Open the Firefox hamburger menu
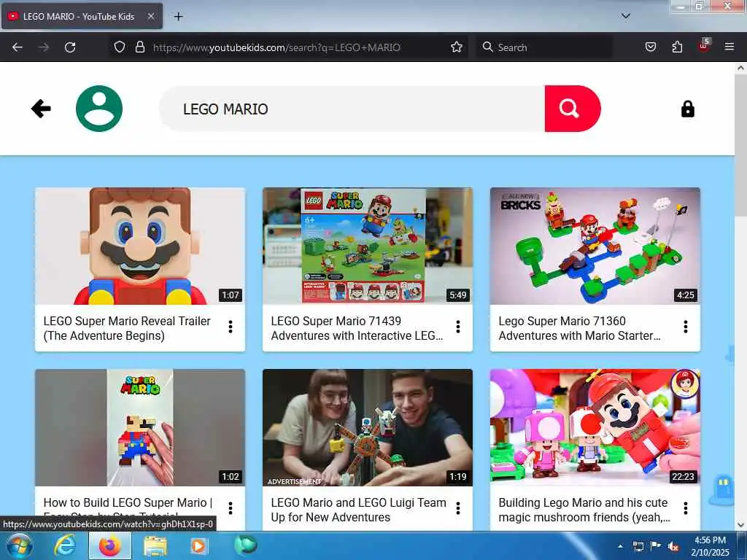The height and width of the screenshot is (560, 747). click(729, 47)
